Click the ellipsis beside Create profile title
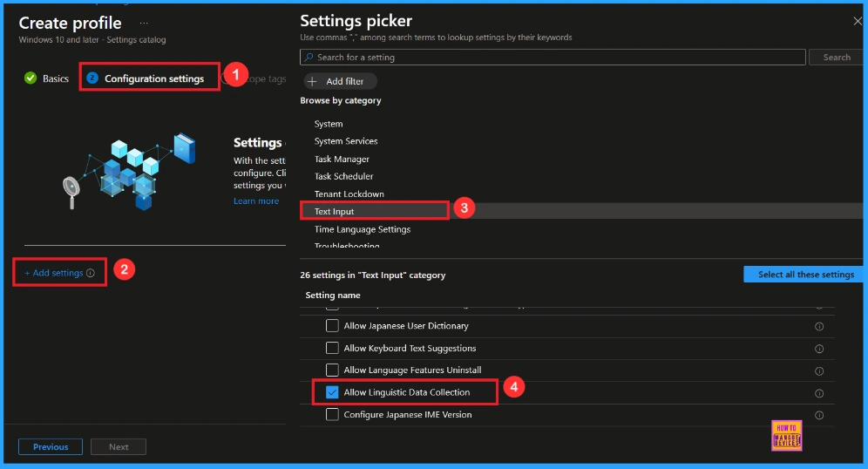 coord(145,23)
